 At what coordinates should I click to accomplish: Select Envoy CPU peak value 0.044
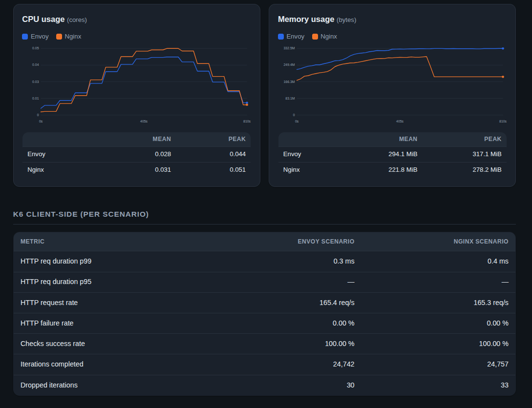tap(237, 154)
